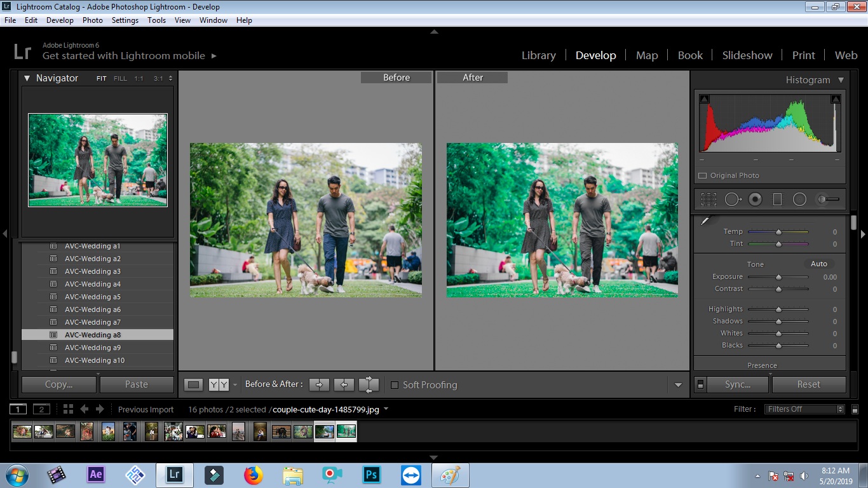Click the Reset button
Screen dimensions: 868x488
[809, 384]
